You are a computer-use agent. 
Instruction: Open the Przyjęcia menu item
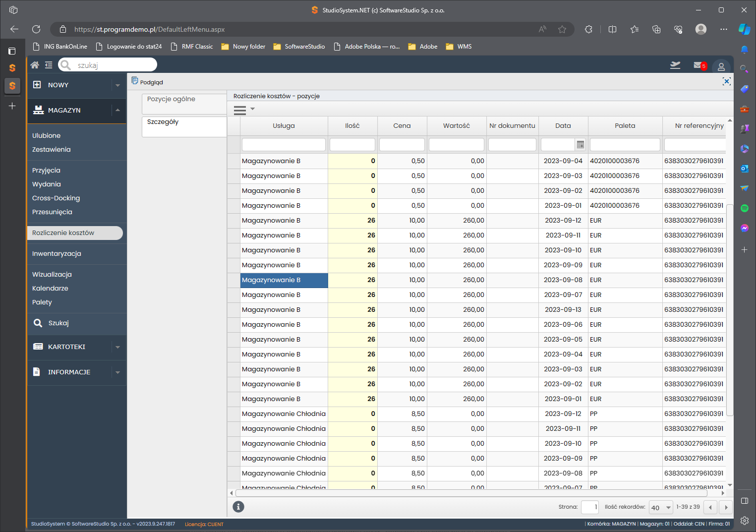click(46, 170)
